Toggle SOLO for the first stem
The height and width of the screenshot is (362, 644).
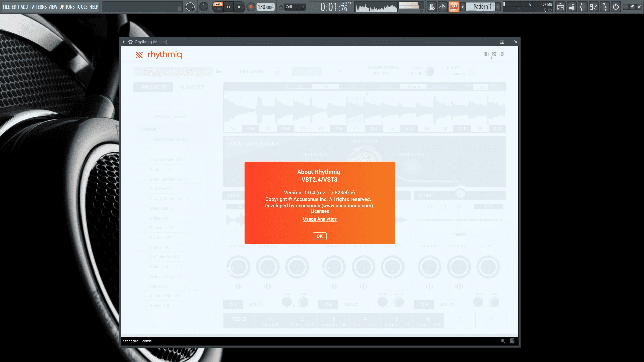tap(256, 305)
